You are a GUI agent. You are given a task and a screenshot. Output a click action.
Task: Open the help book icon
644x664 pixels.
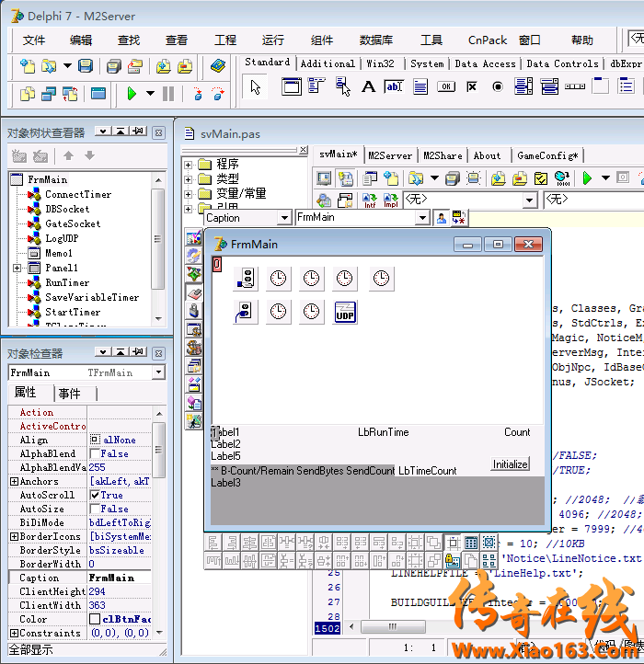[218, 66]
